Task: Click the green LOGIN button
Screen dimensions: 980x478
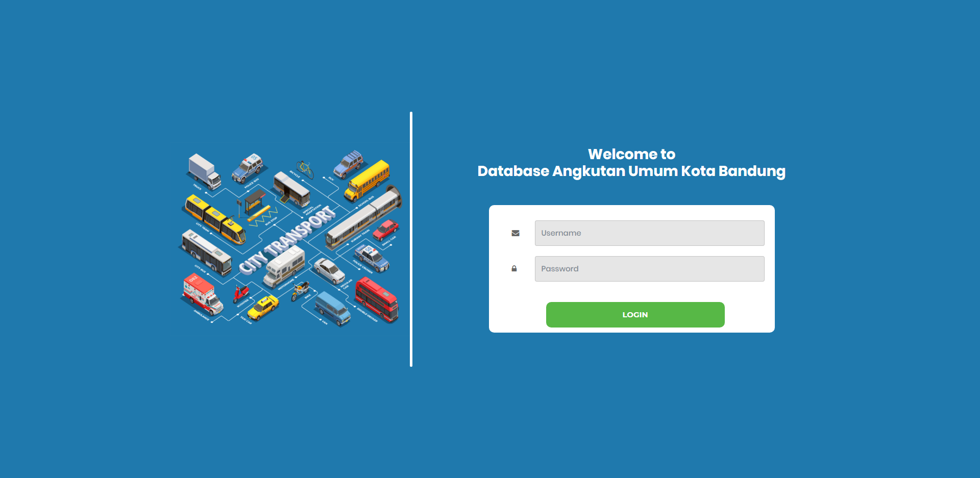Action: tap(635, 315)
